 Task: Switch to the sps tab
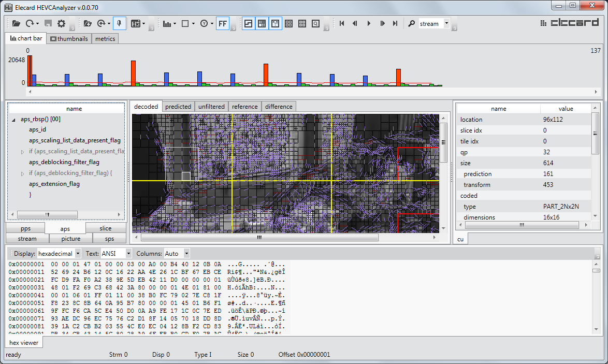[x=109, y=238]
